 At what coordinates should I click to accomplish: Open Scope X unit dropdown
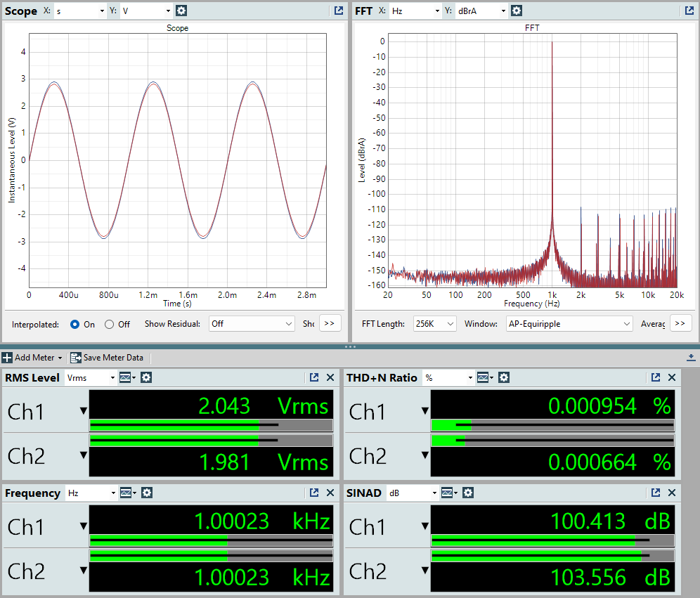pyautogui.click(x=80, y=11)
